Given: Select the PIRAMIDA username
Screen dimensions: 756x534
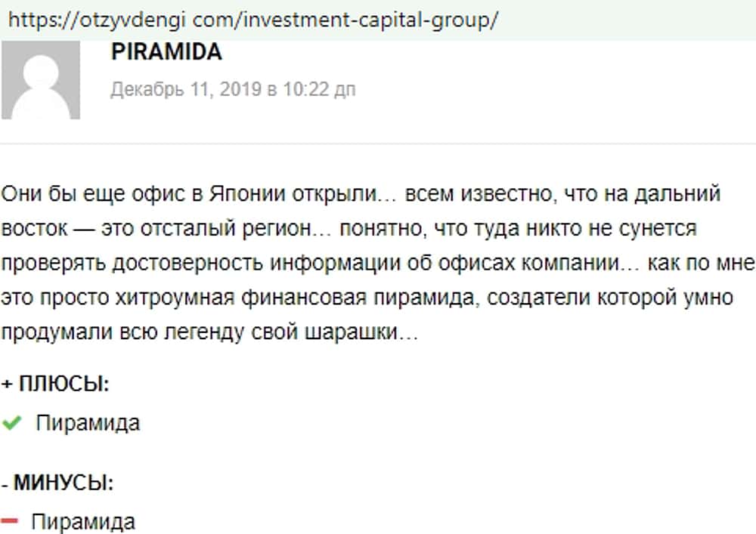Looking at the screenshot, I should pos(166,53).
